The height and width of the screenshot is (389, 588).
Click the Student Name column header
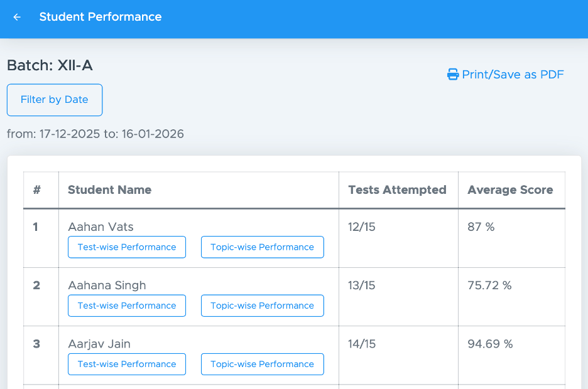pos(110,190)
